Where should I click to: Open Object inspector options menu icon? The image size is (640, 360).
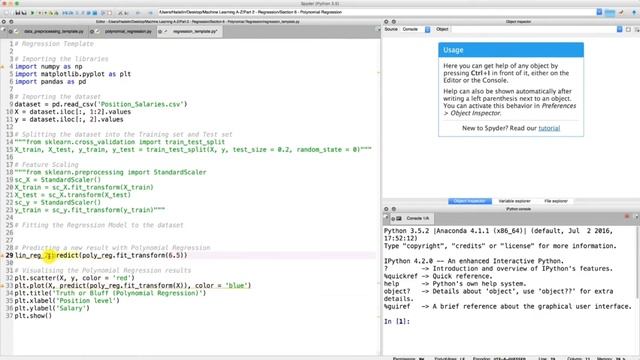tap(637, 29)
